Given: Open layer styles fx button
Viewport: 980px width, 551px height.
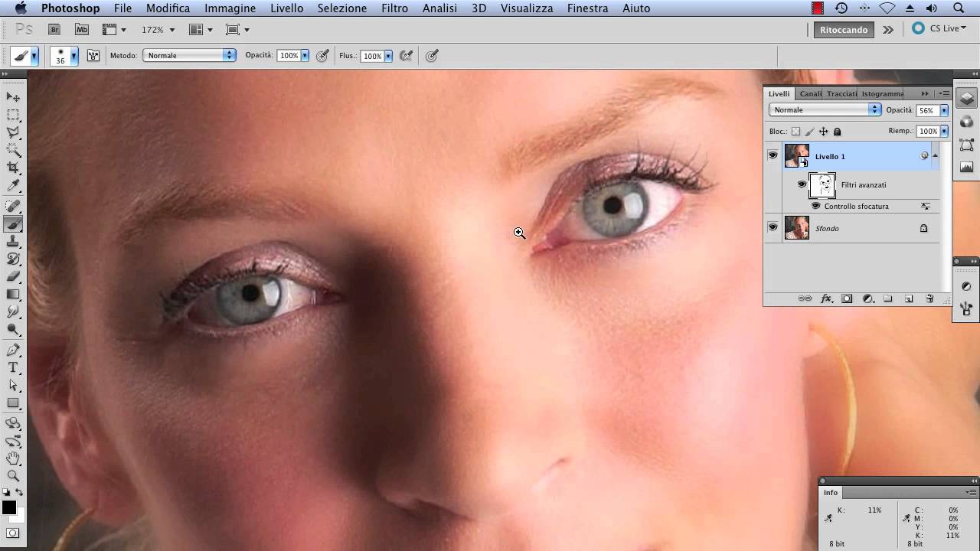Looking at the screenshot, I should 826,298.
